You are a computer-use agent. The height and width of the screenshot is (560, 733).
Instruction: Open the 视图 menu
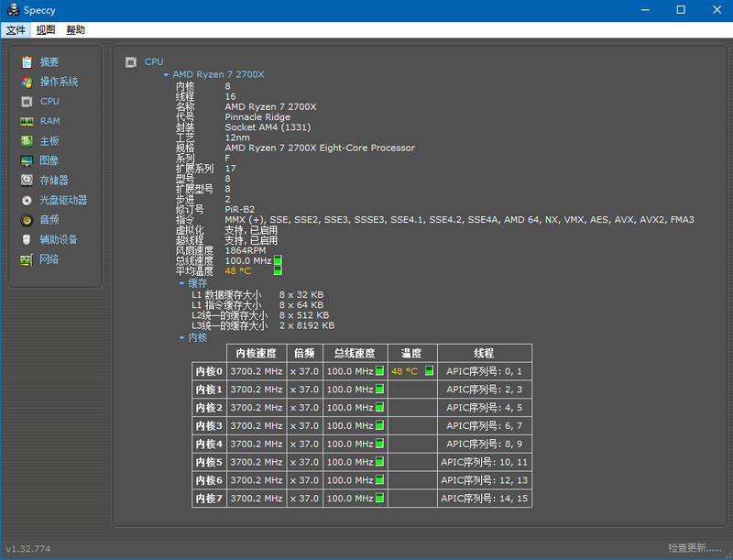pyautogui.click(x=46, y=29)
